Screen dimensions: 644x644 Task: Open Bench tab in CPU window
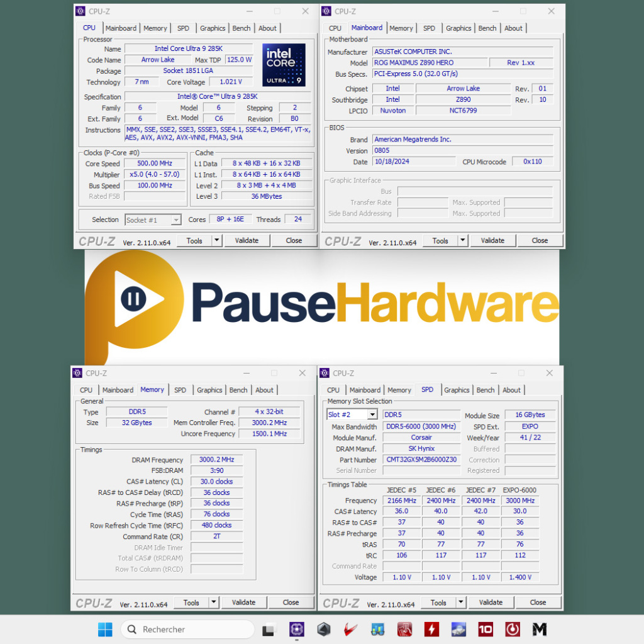point(241,28)
